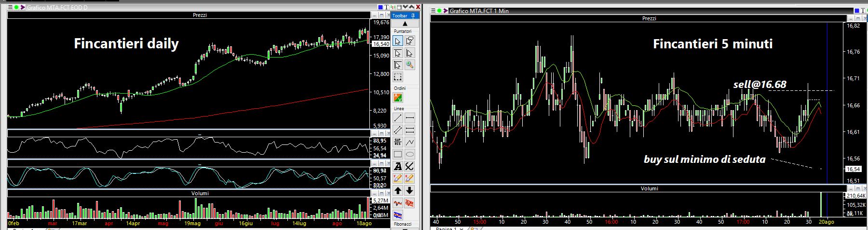Screen dimensions: 868x230
Task: Pin the Toolbar panel
Action: pos(413,16)
